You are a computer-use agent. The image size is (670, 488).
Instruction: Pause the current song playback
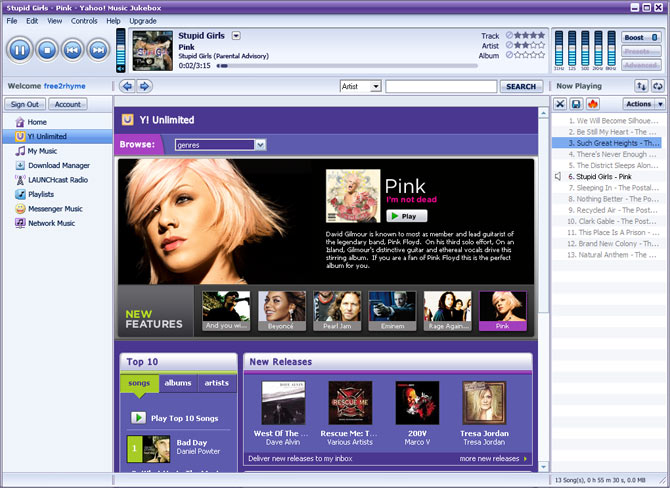20,48
